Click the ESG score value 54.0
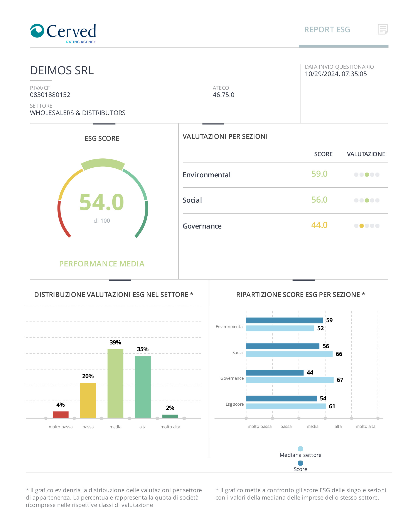This screenshot has height=532, width=418. [x=102, y=202]
